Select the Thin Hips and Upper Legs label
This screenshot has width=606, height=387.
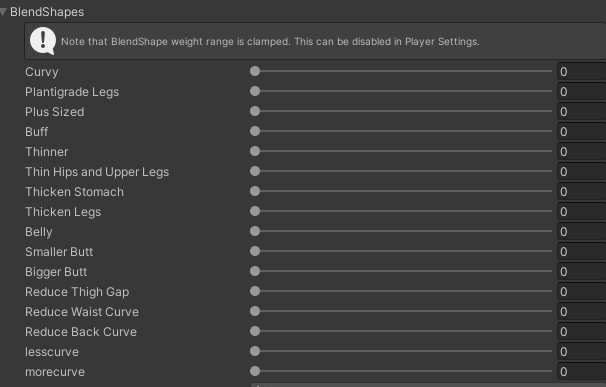(97, 172)
